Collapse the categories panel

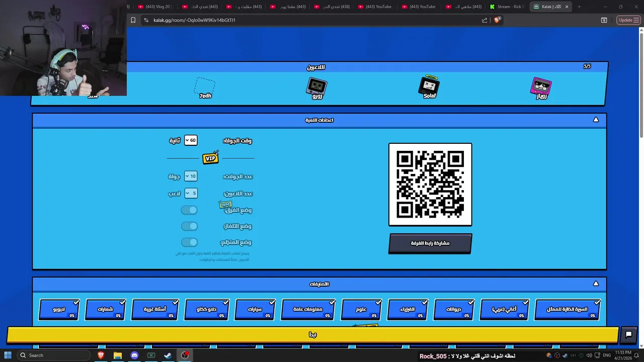tap(596, 284)
